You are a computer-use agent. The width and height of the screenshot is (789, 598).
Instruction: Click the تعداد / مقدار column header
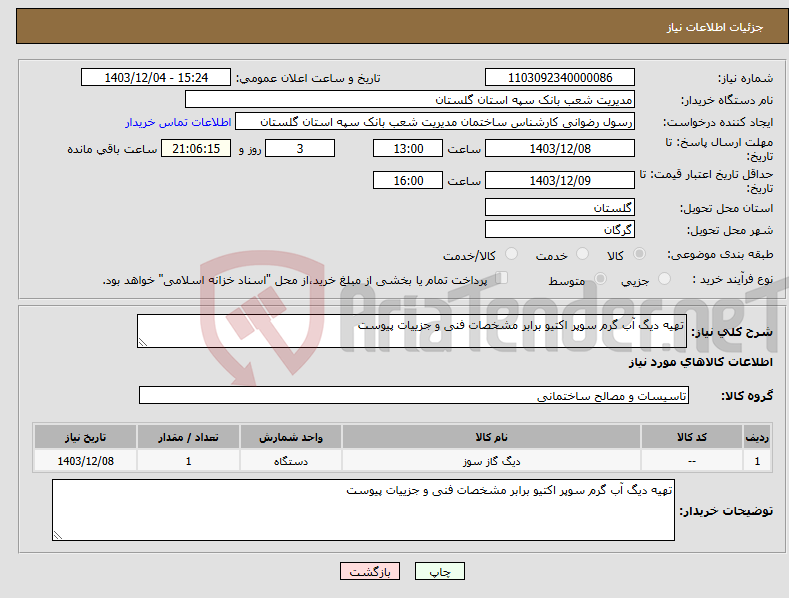[188, 437]
